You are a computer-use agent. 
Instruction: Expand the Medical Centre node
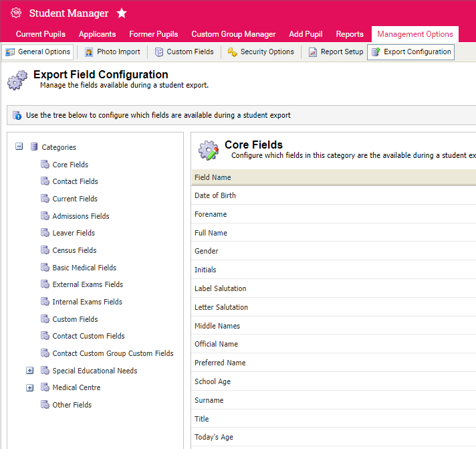click(29, 388)
